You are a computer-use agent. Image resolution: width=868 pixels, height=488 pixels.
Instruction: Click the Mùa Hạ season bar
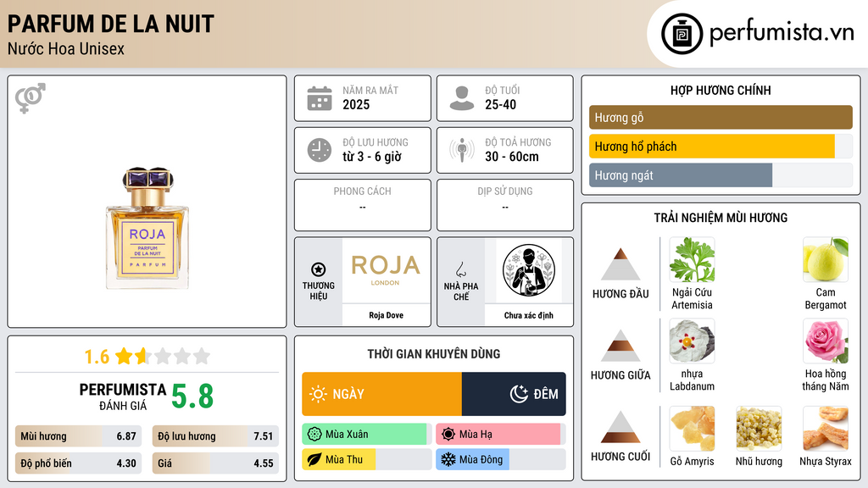click(x=500, y=435)
